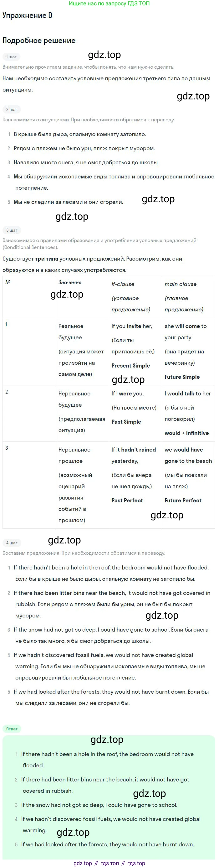Click the '2 шаг' step badge
The width and height of the screenshot is (219, 868).
click(12, 109)
